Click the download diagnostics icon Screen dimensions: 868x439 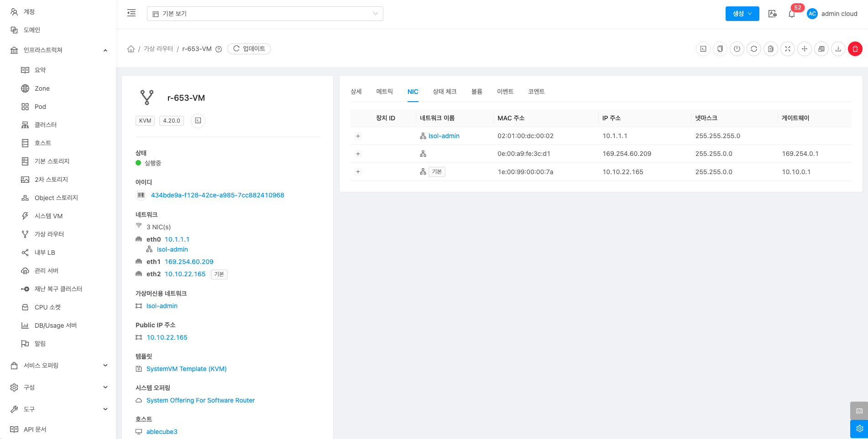[x=838, y=49]
